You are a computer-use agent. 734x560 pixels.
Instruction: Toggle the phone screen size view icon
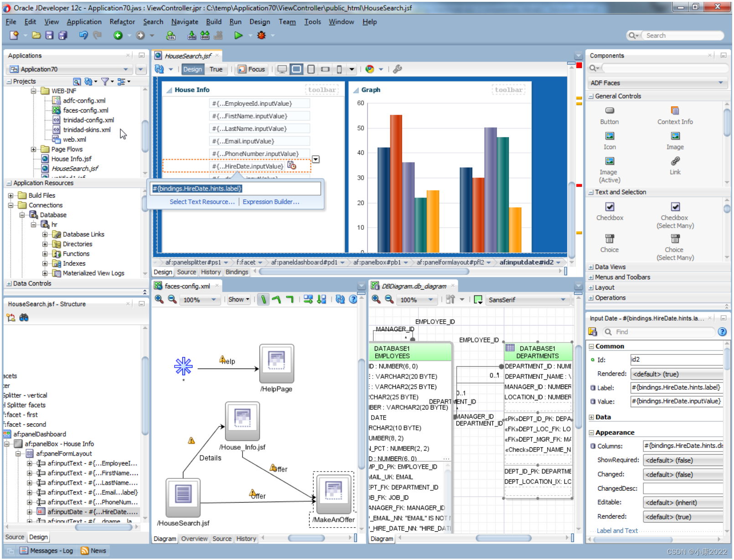coord(339,69)
